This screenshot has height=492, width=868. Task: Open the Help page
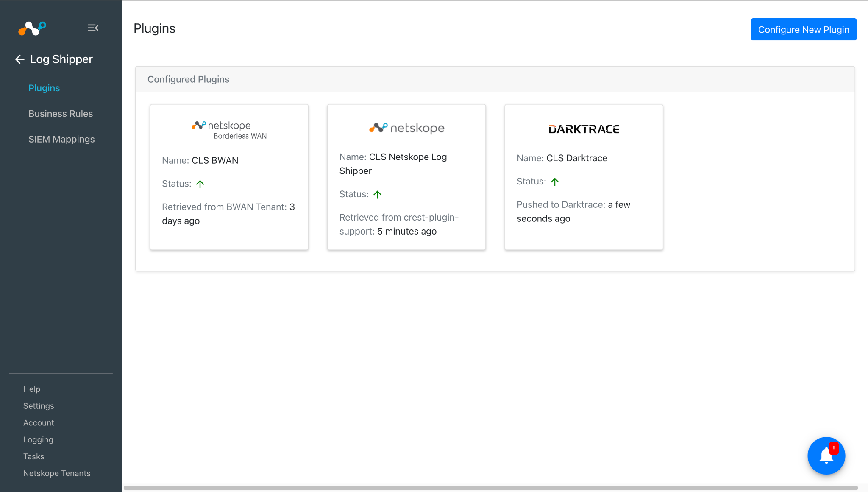[32, 389]
